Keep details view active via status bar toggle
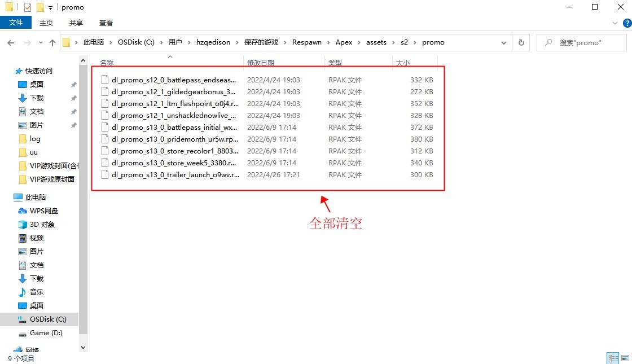The height and width of the screenshot is (364, 632). tap(613, 357)
